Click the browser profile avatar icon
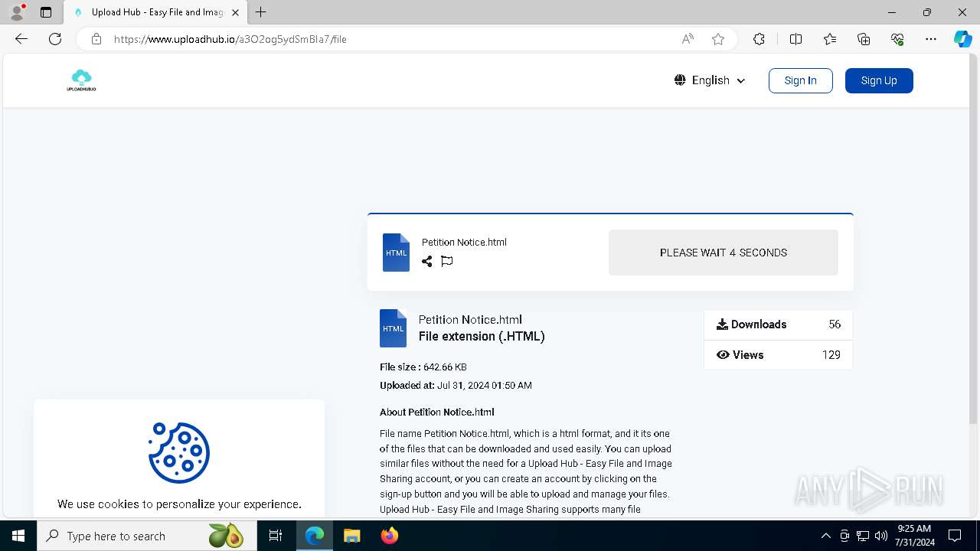This screenshot has height=551, width=980. point(17,12)
